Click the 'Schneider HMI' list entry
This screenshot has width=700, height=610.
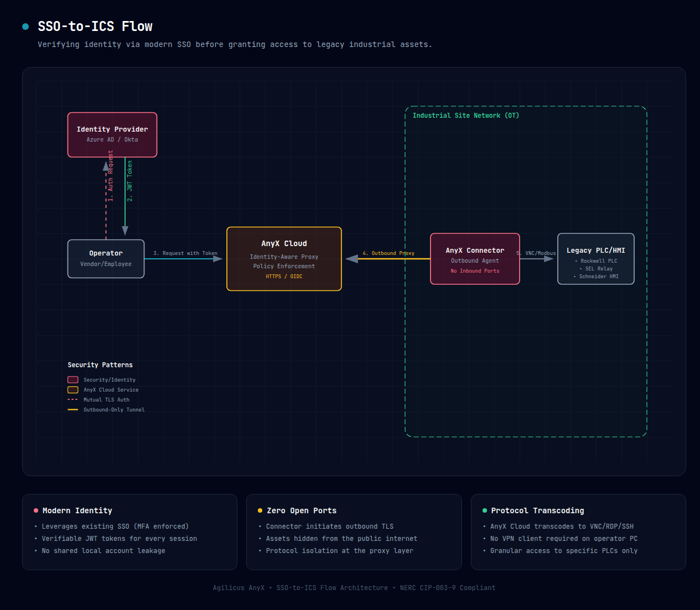596,277
